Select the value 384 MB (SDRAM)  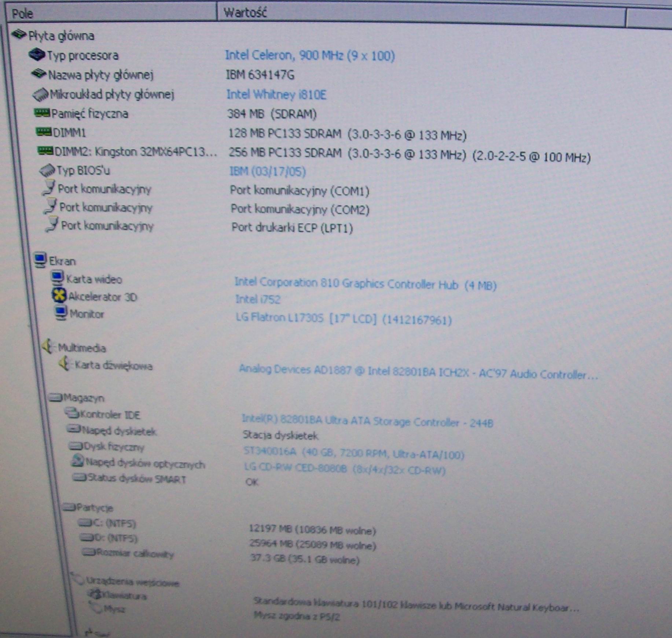click(272, 114)
